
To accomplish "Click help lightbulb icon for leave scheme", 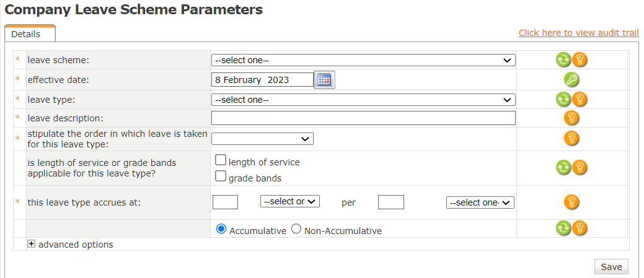I will (x=580, y=60).
